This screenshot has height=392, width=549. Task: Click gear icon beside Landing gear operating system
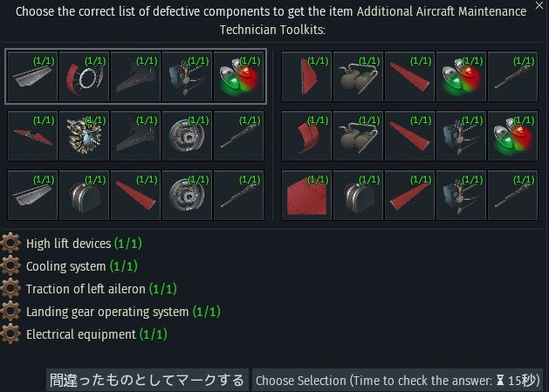[12, 312]
